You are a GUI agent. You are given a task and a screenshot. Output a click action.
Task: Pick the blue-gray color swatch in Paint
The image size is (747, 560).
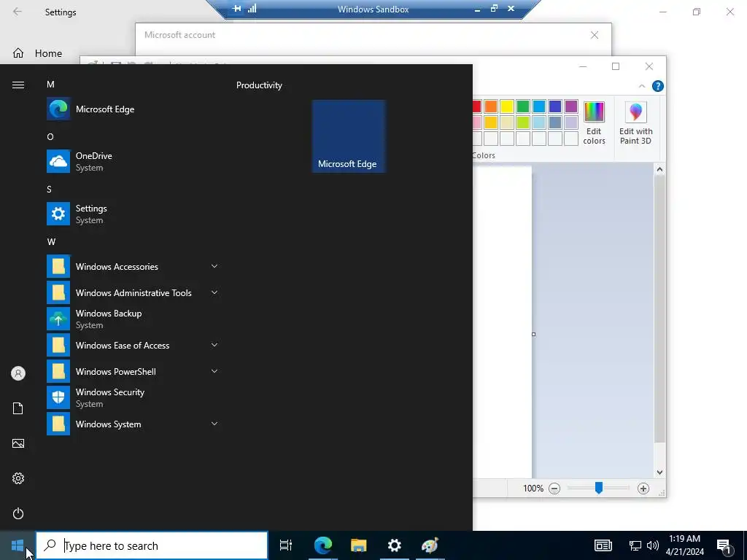pos(555,122)
